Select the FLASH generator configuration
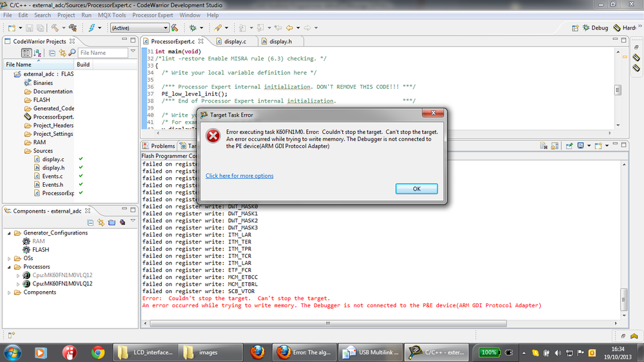Viewport: 644px width, 362px height. 40,249
